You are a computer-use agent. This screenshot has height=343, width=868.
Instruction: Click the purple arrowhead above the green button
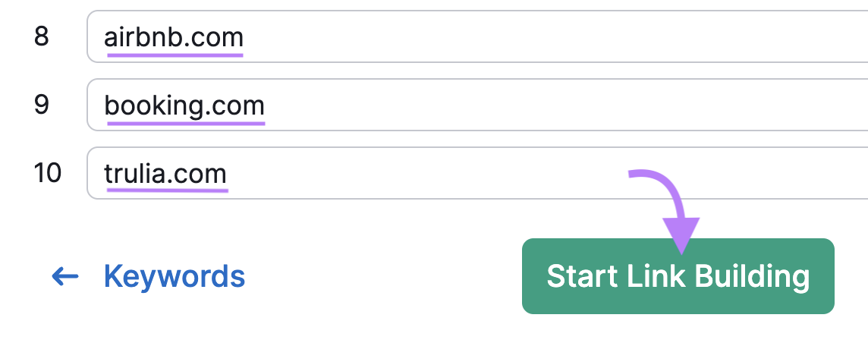681,232
